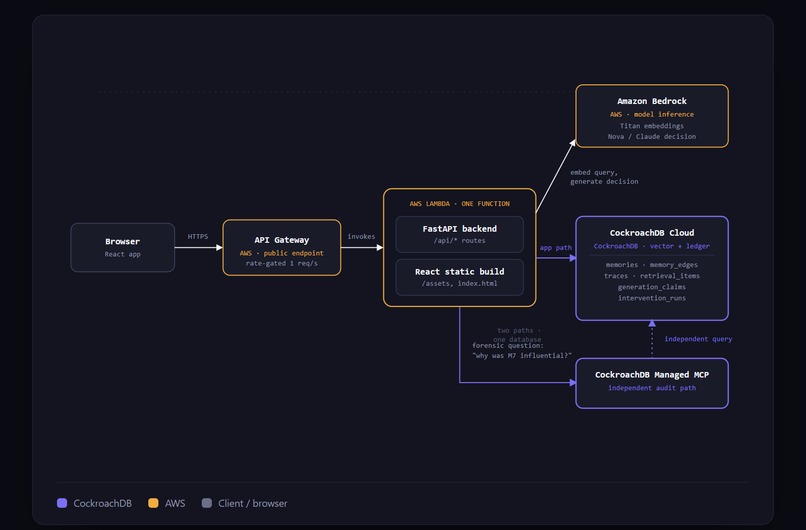
Task: Click the 'app path' label
Action: [x=556, y=247]
